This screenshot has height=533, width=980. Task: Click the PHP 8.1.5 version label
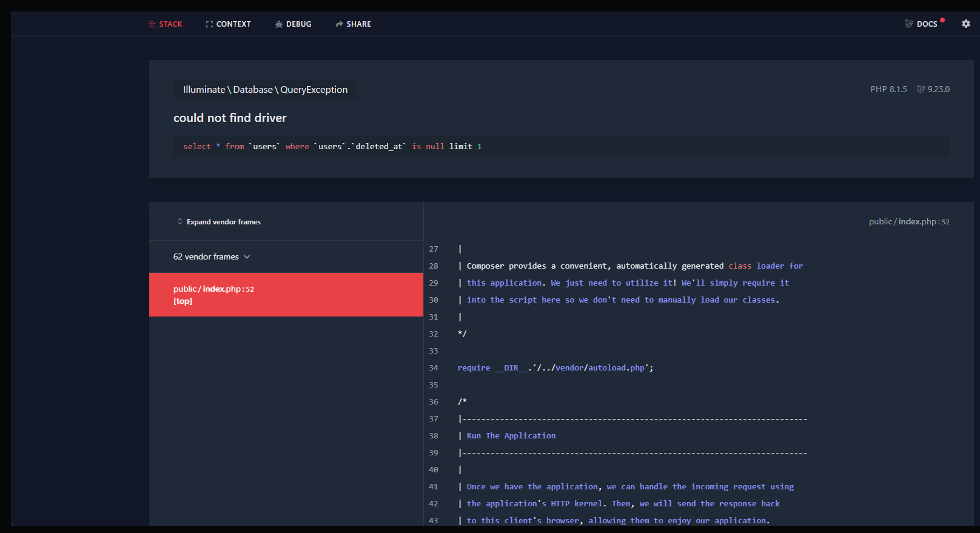888,89
